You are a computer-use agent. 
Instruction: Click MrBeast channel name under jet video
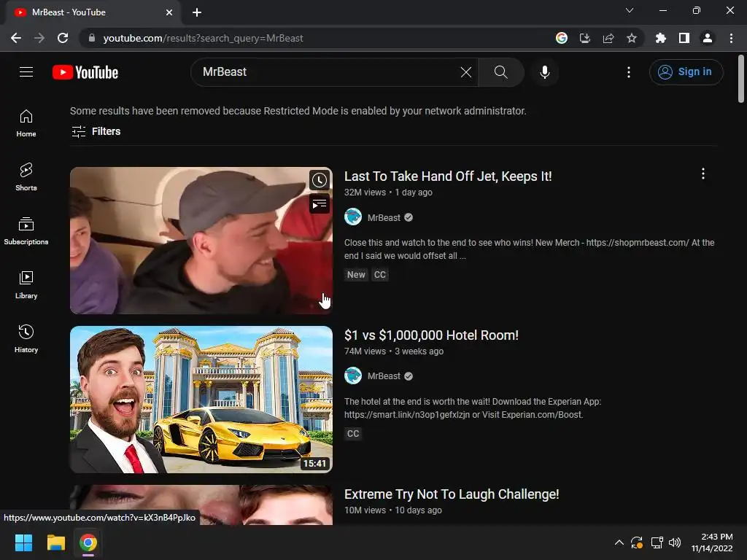click(384, 217)
